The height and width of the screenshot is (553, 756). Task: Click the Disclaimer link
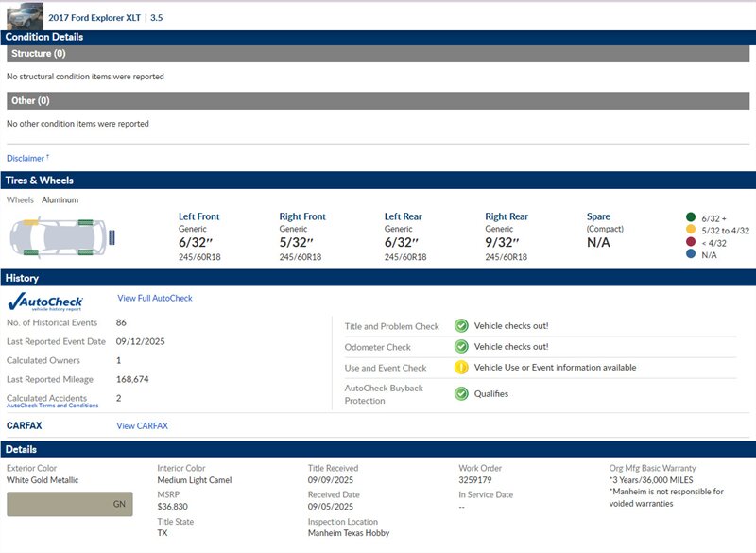pos(27,159)
